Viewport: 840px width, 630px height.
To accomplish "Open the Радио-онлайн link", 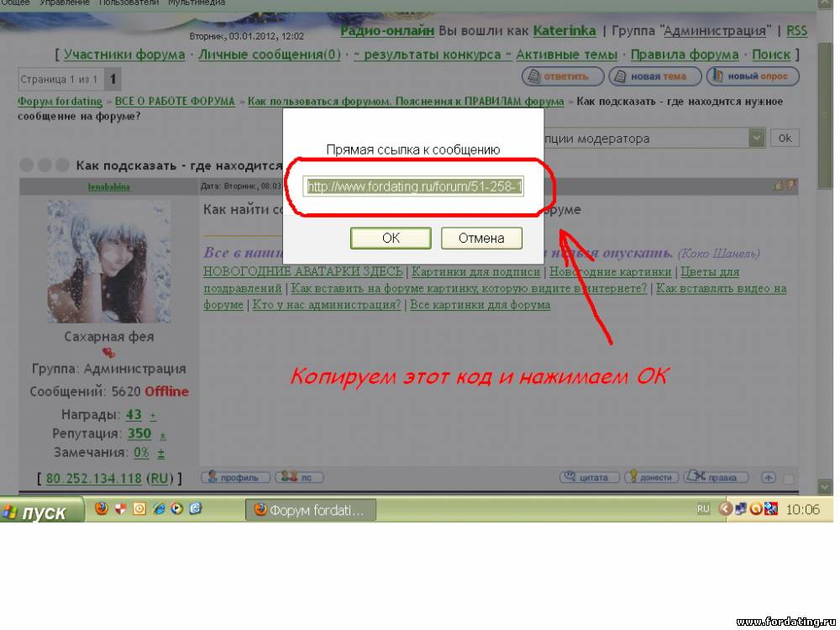I will click(x=387, y=30).
